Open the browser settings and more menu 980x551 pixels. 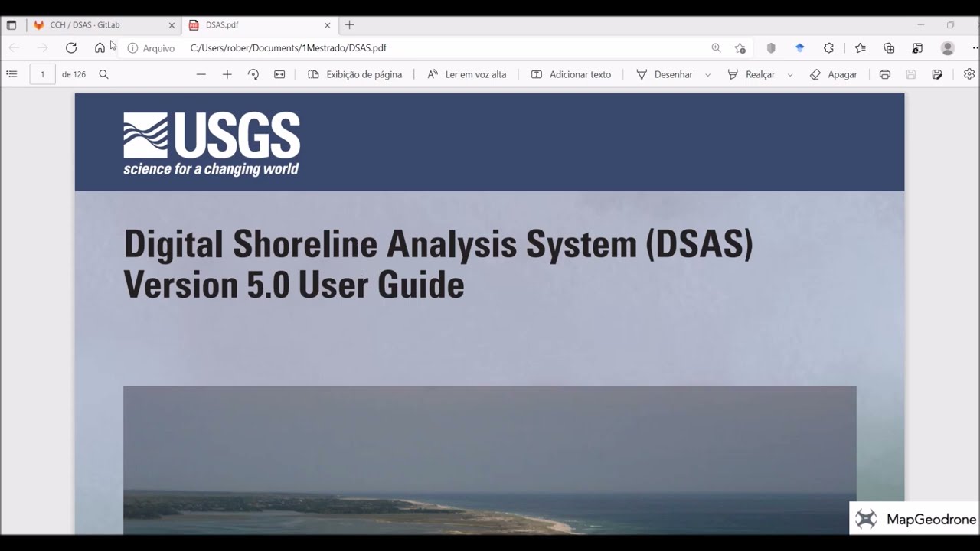975,47
